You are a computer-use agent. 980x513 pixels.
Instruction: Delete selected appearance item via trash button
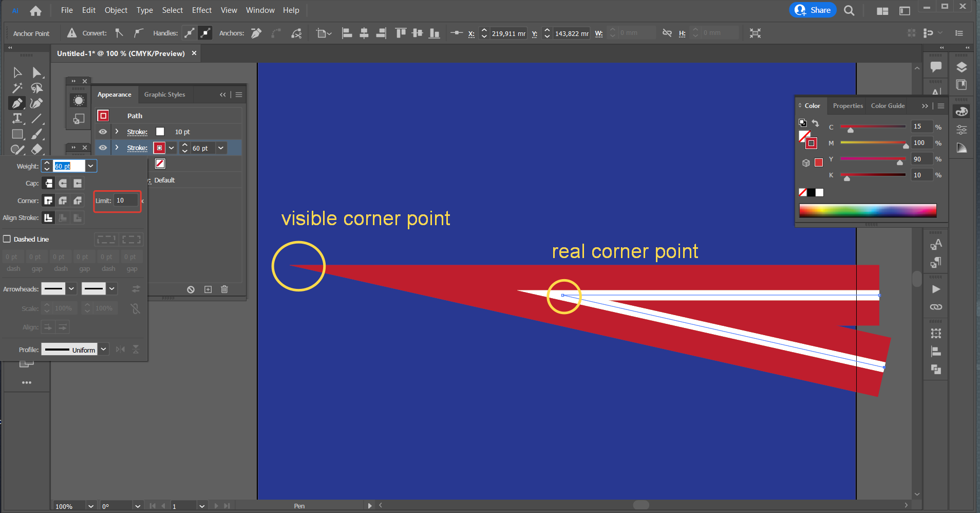point(224,289)
